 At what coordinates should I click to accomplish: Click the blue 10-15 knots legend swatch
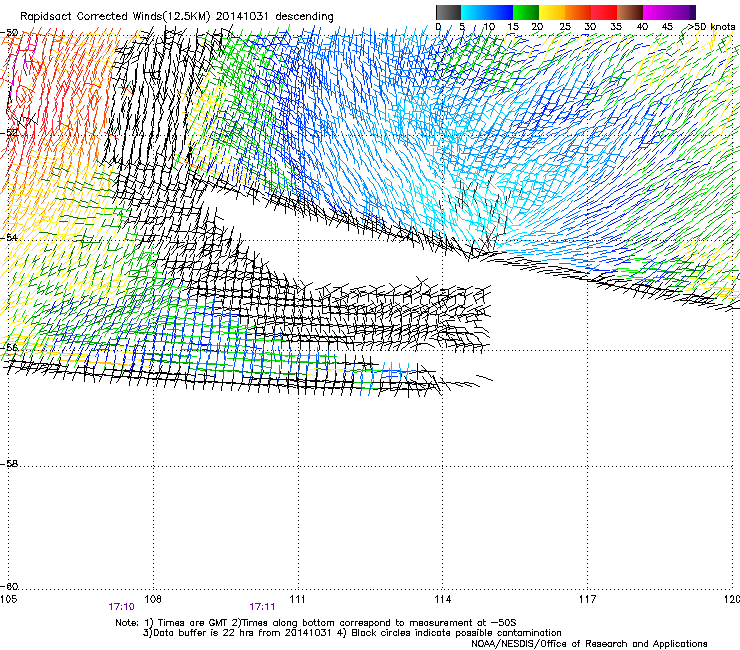tap(500, 12)
